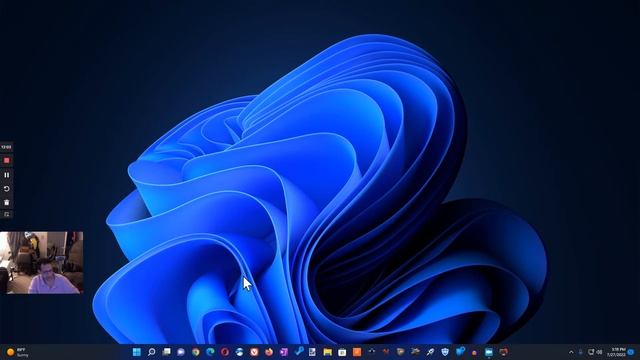Launch Microsoft Edge from the taskbar
640x360 pixels.
210,352
